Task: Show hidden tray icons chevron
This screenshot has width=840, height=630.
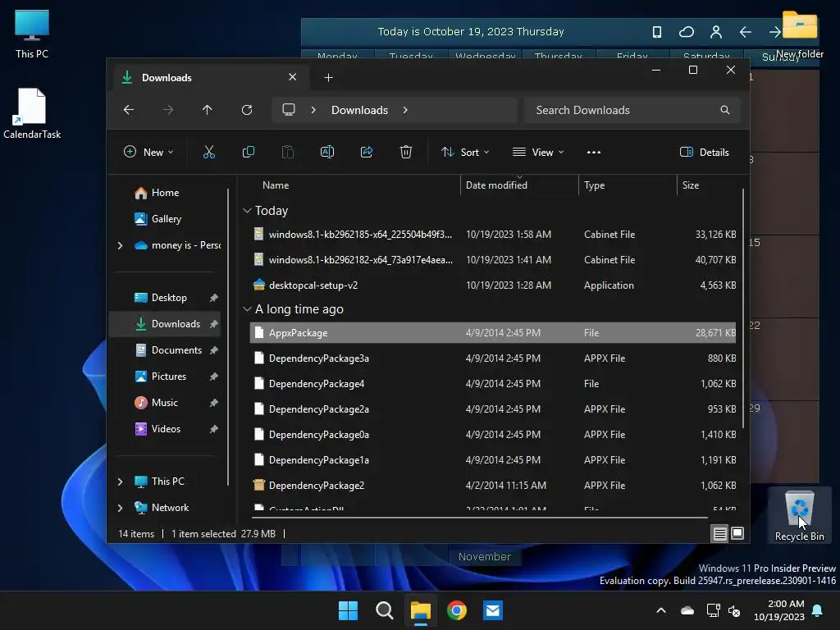Action: click(661, 610)
